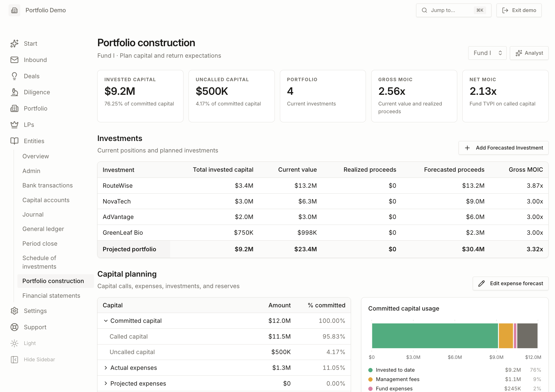This screenshot has height=392, width=555.
Task: Click the NovaTech investment row name
Action: [117, 201]
